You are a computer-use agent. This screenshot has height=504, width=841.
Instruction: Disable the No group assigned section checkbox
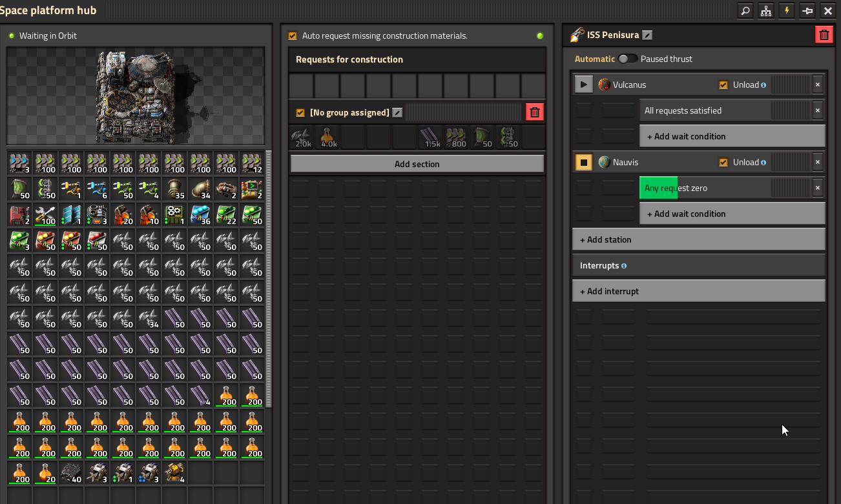click(x=300, y=113)
